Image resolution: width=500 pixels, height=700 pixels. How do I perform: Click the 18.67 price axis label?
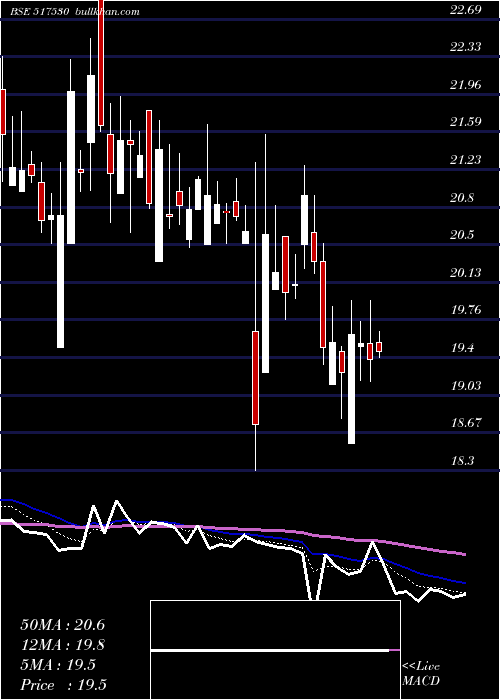pyautogui.click(x=466, y=423)
